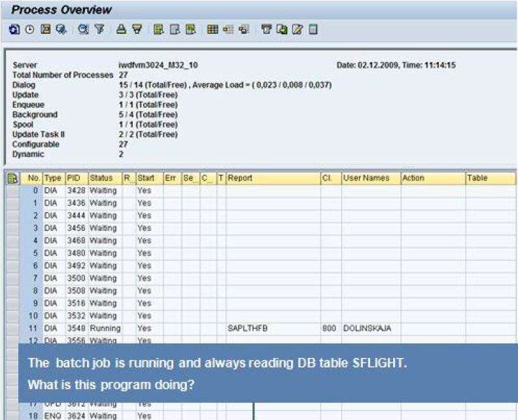Screen dimensions: 518x420
Task: Click the Type column header
Action: pyautogui.click(x=54, y=178)
